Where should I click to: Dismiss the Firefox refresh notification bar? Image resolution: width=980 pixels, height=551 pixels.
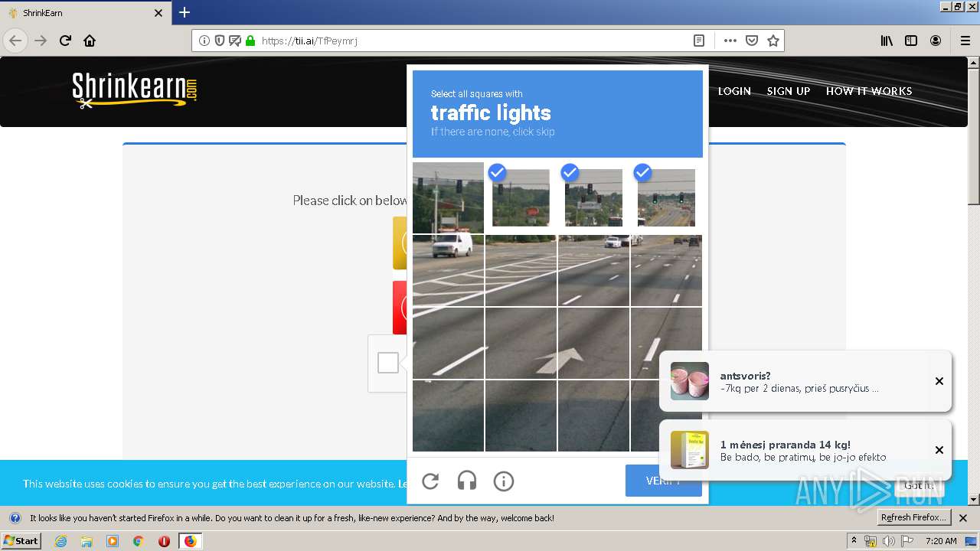[x=963, y=518]
